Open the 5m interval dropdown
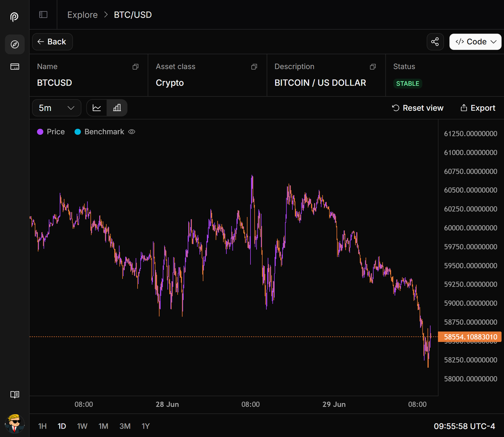 57,108
